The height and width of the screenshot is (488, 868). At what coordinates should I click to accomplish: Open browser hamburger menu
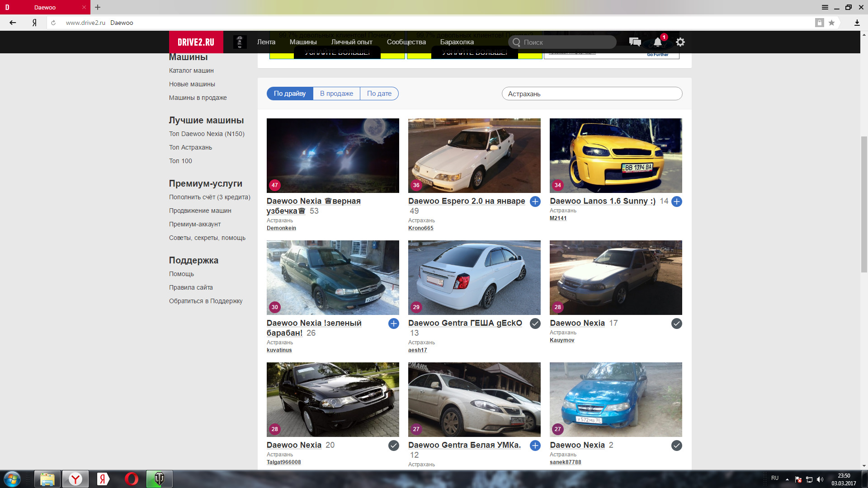(x=825, y=7)
